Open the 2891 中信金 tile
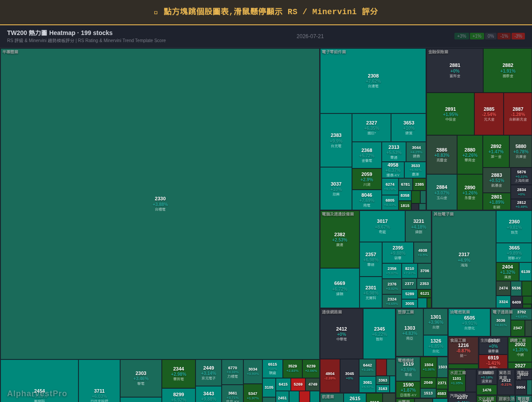The image size is (532, 402). pos(450,114)
